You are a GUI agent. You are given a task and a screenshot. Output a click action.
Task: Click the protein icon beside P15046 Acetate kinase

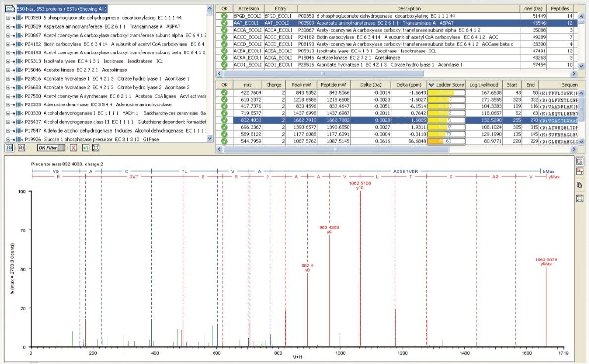tap(18, 70)
